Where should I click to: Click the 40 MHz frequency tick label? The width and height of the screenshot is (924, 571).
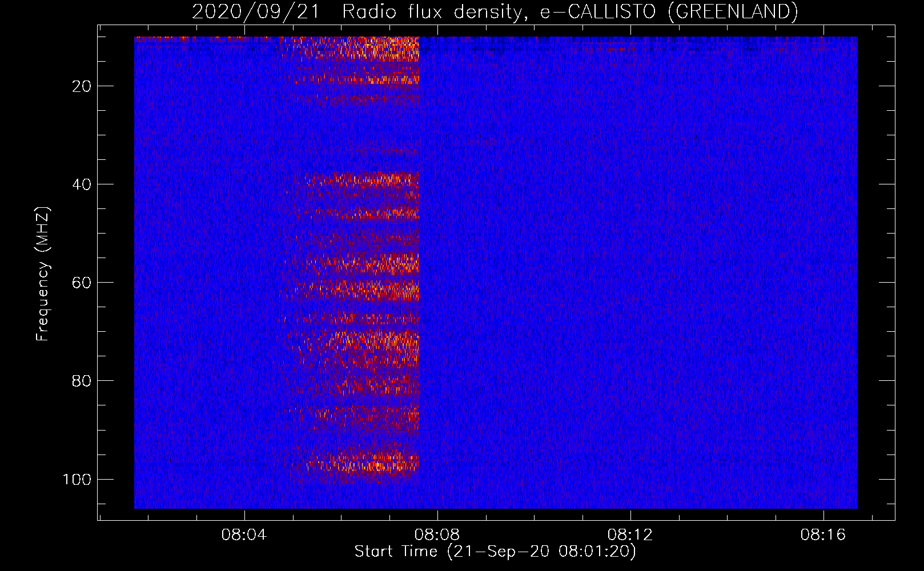click(82, 184)
